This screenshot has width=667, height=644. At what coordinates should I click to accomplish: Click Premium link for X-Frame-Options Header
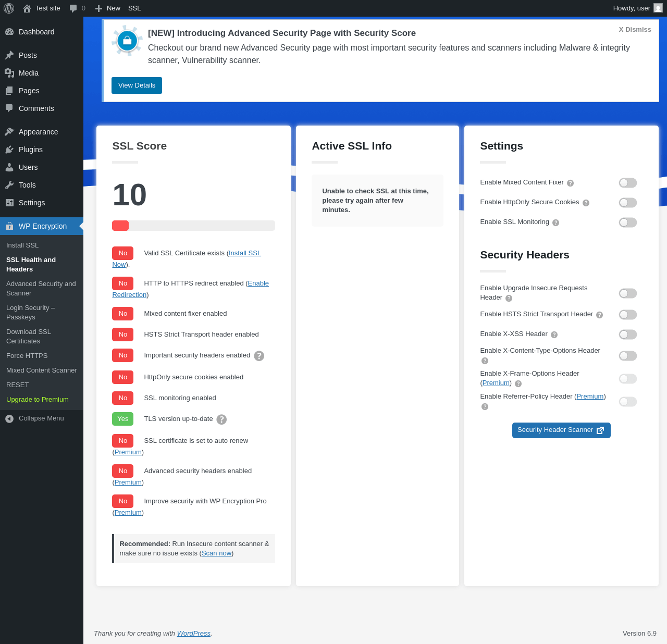pyautogui.click(x=496, y=383)
